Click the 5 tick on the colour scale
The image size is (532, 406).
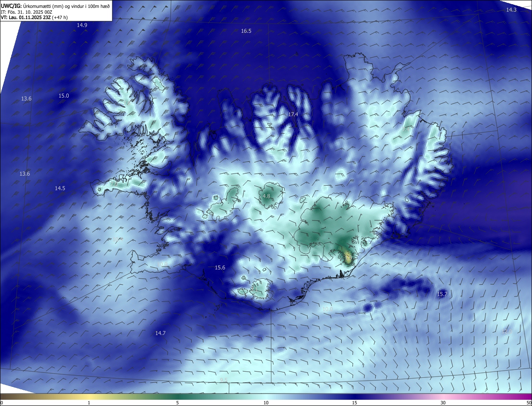click(177, 403)
